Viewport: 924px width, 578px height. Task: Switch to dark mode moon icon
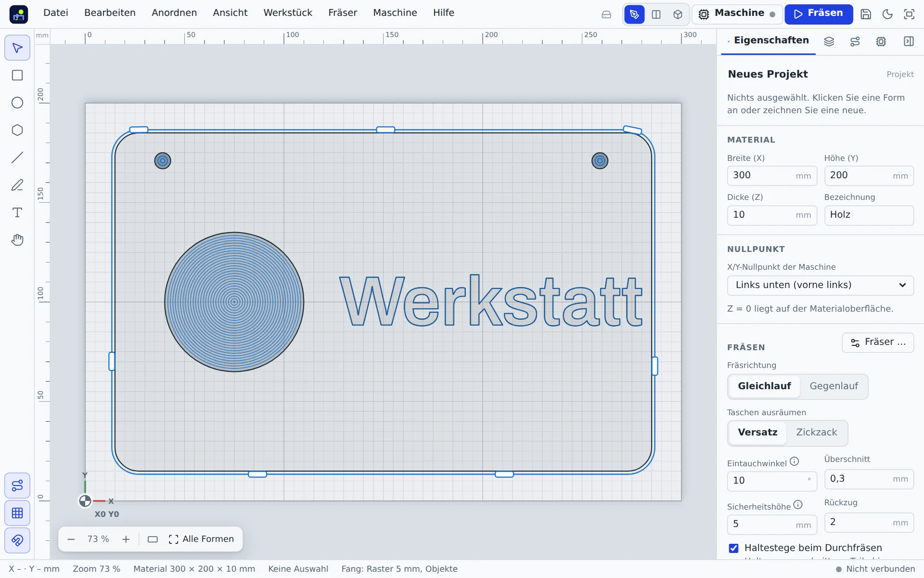click(x=887, y=14)
